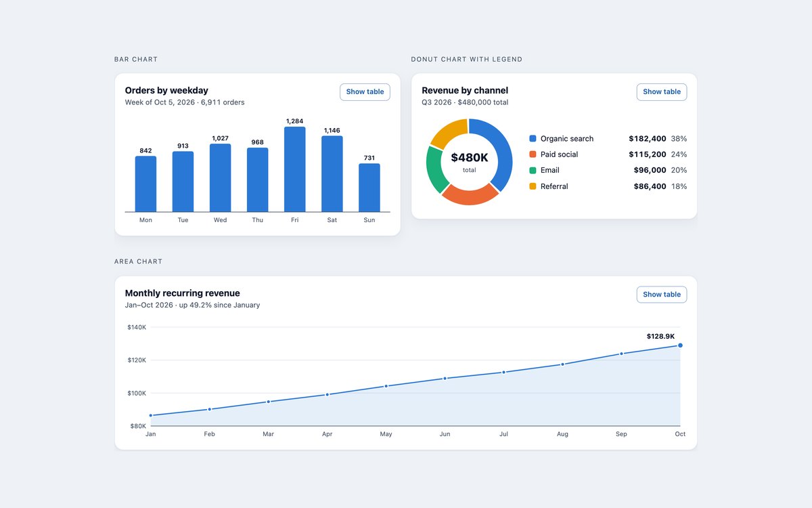
Task: Click the Apr data point on area chart
Action: click(327, 394)
